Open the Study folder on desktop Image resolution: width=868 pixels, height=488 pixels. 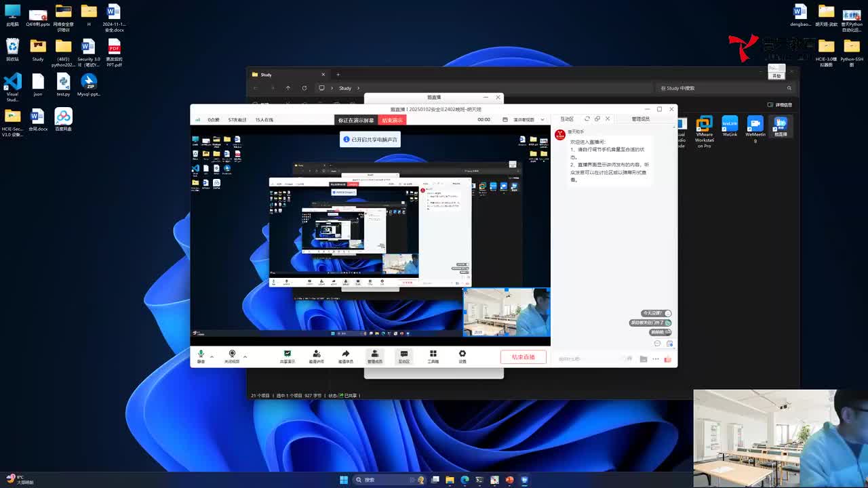coord(38,50)
